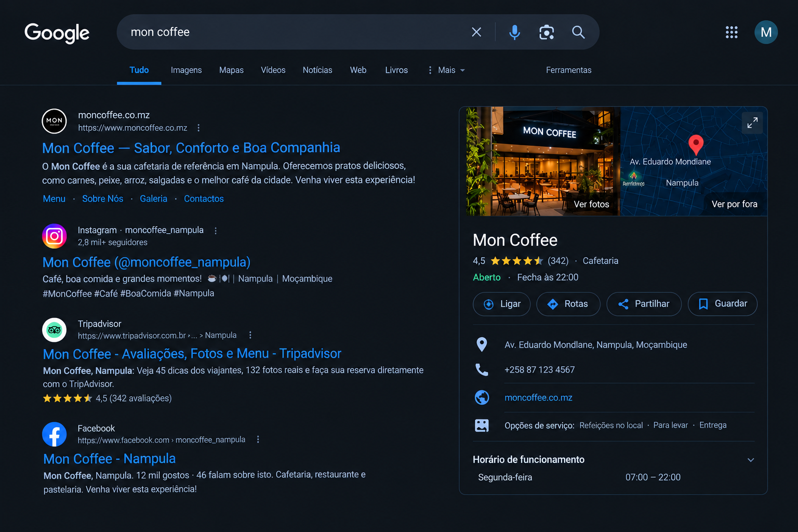Viewport: 798px width, 532px height.
Task: Click the Facebook logo icon
Action: (55, 434)
